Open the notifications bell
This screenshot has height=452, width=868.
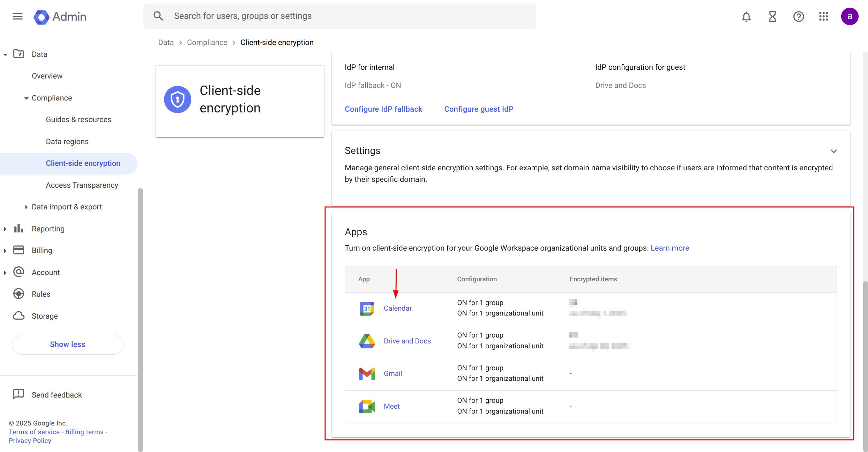[746, 16]
